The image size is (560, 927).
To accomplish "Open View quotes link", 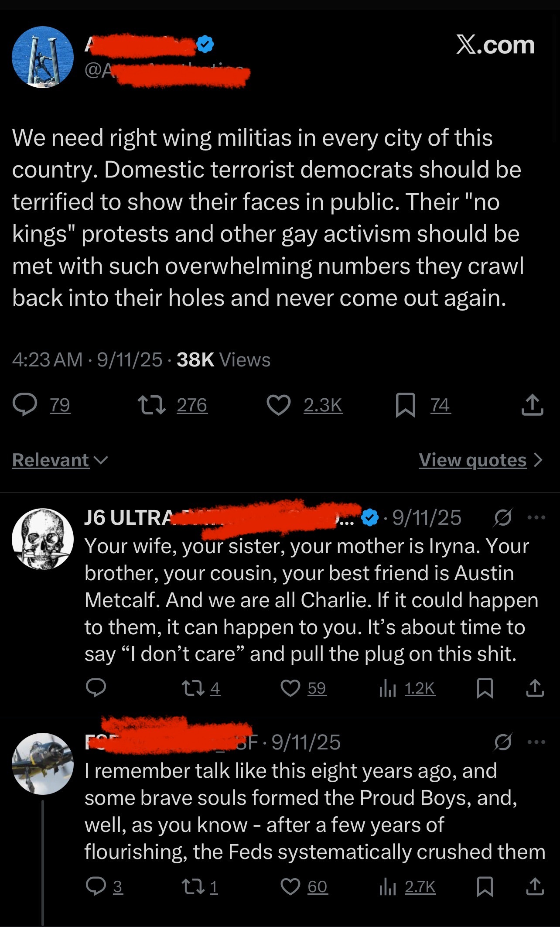I will 480,460.
